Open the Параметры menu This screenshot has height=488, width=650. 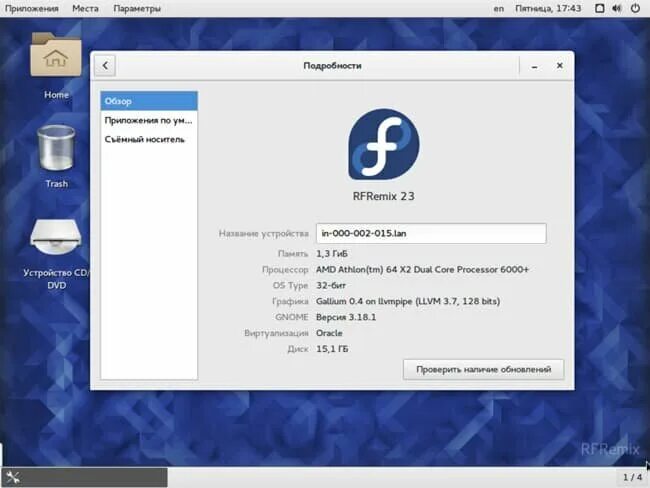tap(137, 8)
